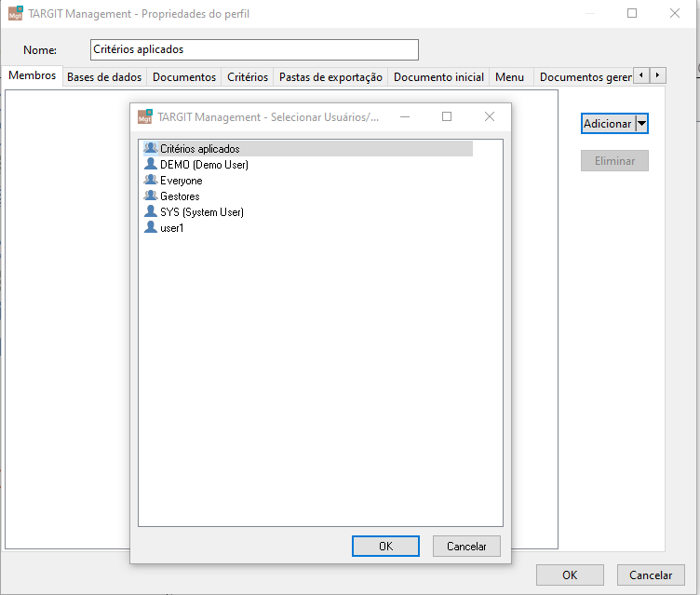Maximize the Propriedades do perfil window
This screenshot has width=700, height=595.
[632, 13]
